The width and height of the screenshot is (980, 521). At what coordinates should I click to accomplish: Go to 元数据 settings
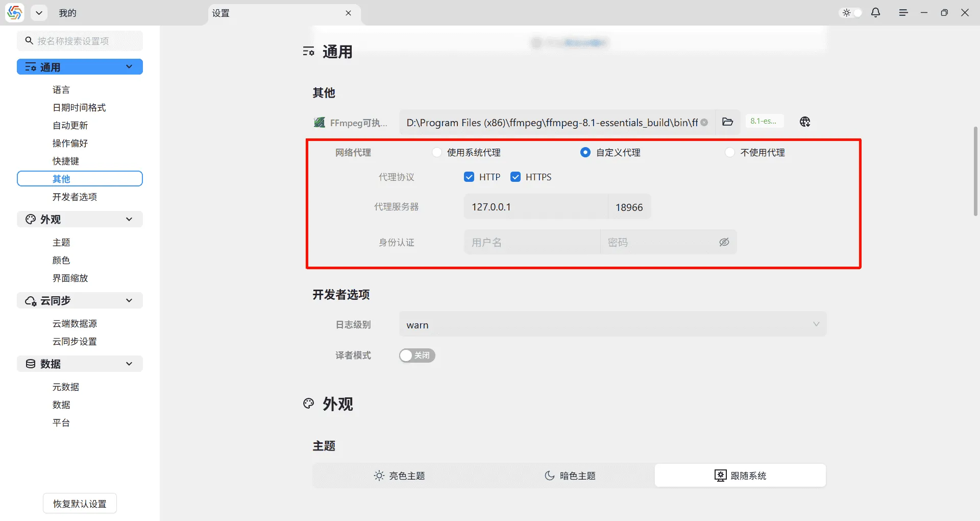pos(66,387)
